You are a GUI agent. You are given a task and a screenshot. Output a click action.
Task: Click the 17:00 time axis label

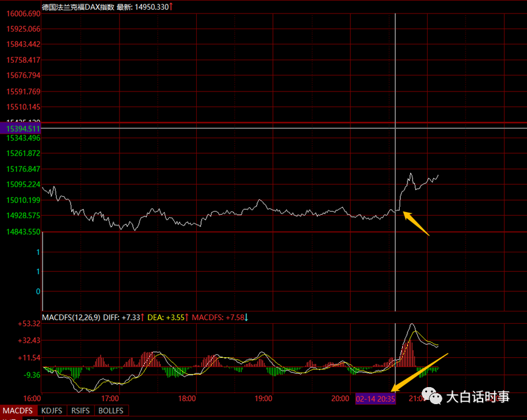click(110, 399)
